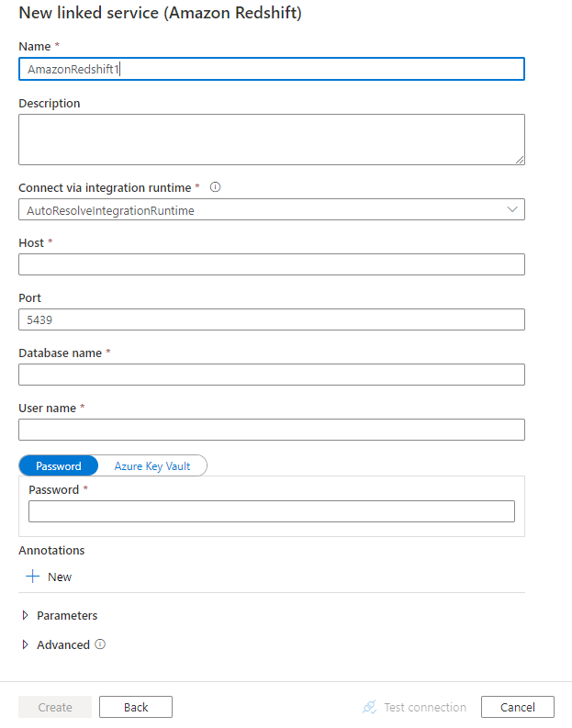Click the Host input field
572x728 pixels.
[272, 264]
